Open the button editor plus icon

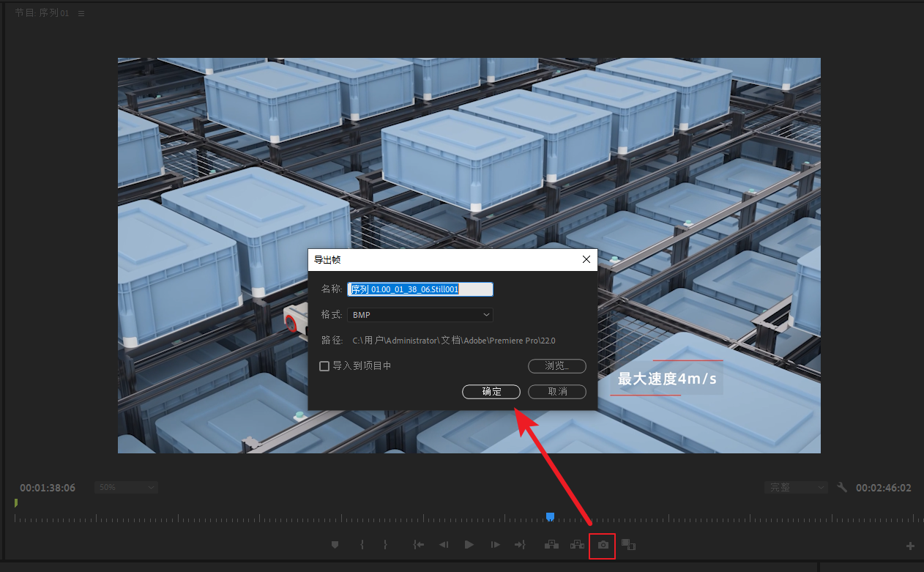pyautogui.click(x=910, y=546)
